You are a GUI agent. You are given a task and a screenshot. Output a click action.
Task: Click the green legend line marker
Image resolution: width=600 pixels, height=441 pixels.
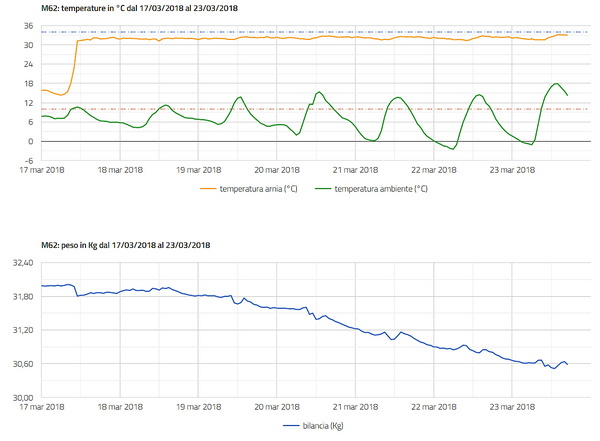click(322, 188)
